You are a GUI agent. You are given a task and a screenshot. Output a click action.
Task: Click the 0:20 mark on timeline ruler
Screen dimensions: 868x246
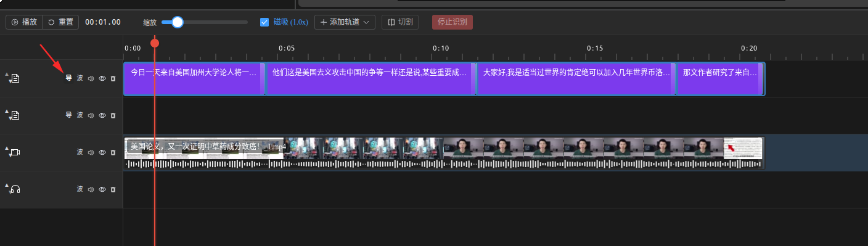click(749, 47)
